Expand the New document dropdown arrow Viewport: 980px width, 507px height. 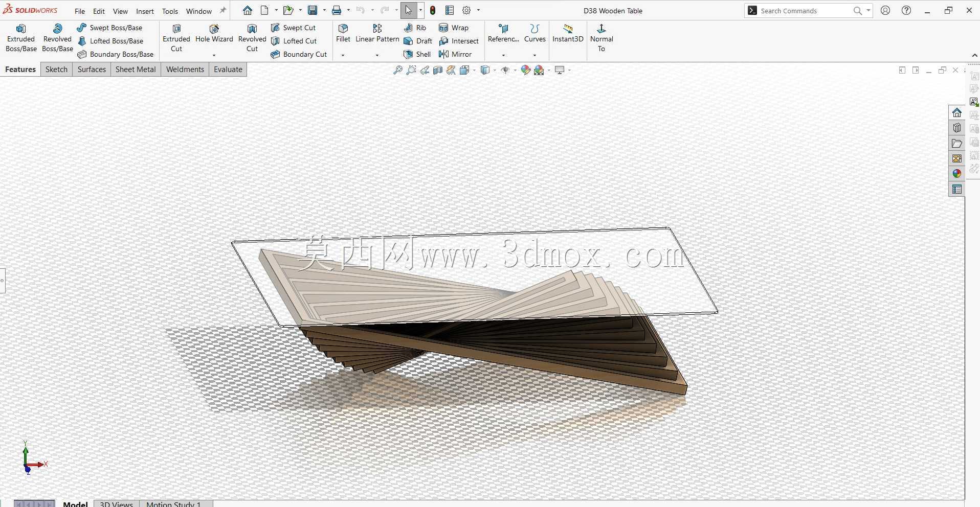click(276, 10)
